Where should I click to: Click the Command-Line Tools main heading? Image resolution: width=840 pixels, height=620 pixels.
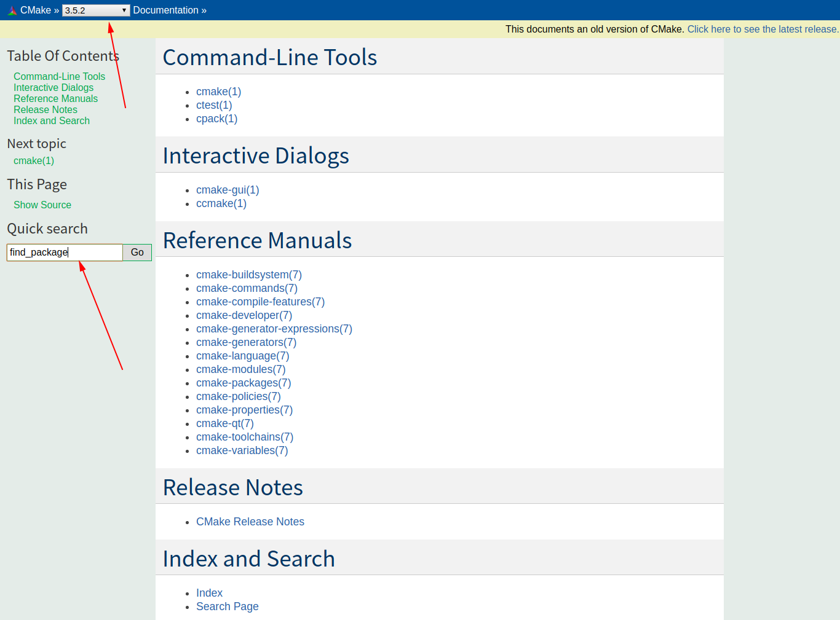pyautogui.click(x=270, y=57)
